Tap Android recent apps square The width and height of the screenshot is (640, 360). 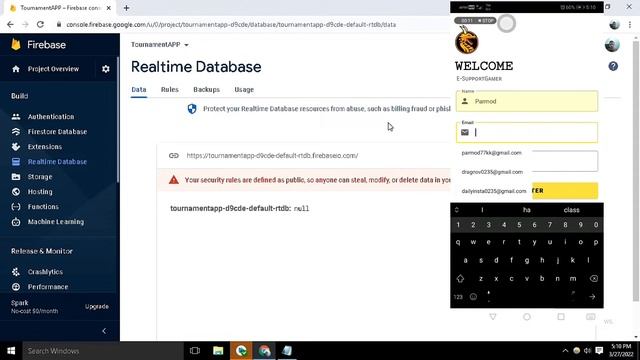[561, 317]
